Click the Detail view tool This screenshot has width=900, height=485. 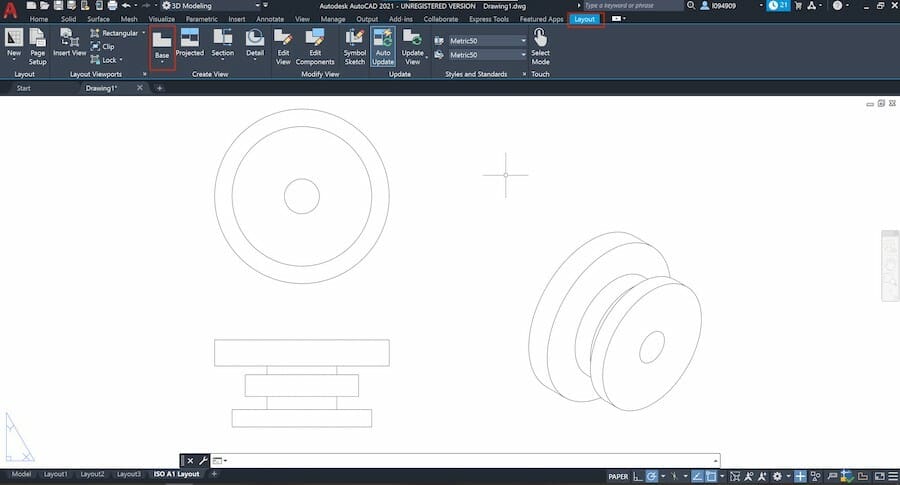coord(255,44)
